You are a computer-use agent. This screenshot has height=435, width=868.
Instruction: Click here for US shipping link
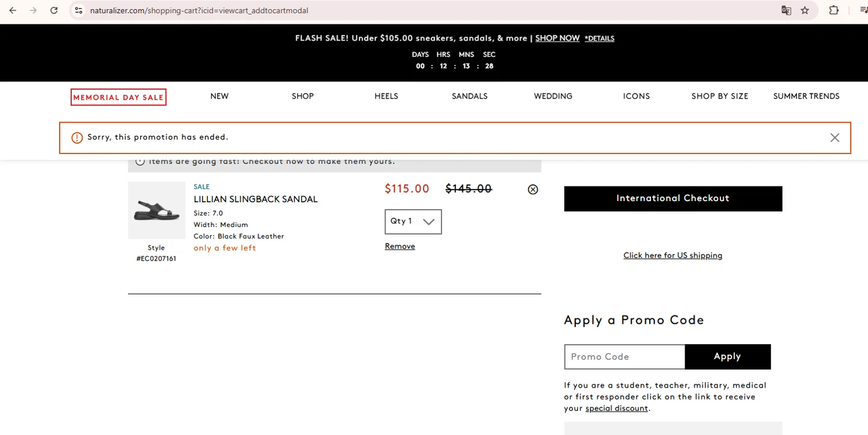click(x=672, y=255)
